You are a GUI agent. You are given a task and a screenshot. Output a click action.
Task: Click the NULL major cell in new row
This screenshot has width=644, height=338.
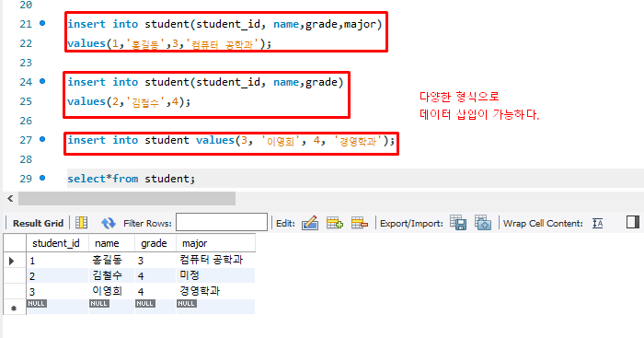[215, 307]
